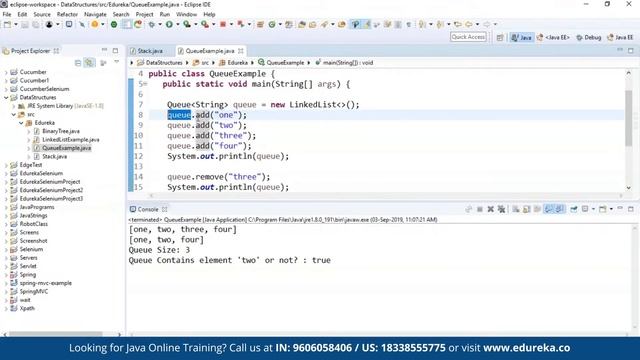Click Remove Launch X icon in Console
The height and width of the screenshot is (360, 640).
(x=491, y=209)
